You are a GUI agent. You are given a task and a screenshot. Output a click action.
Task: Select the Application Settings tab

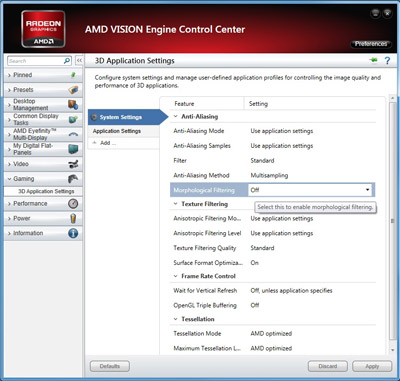(123, 131)
